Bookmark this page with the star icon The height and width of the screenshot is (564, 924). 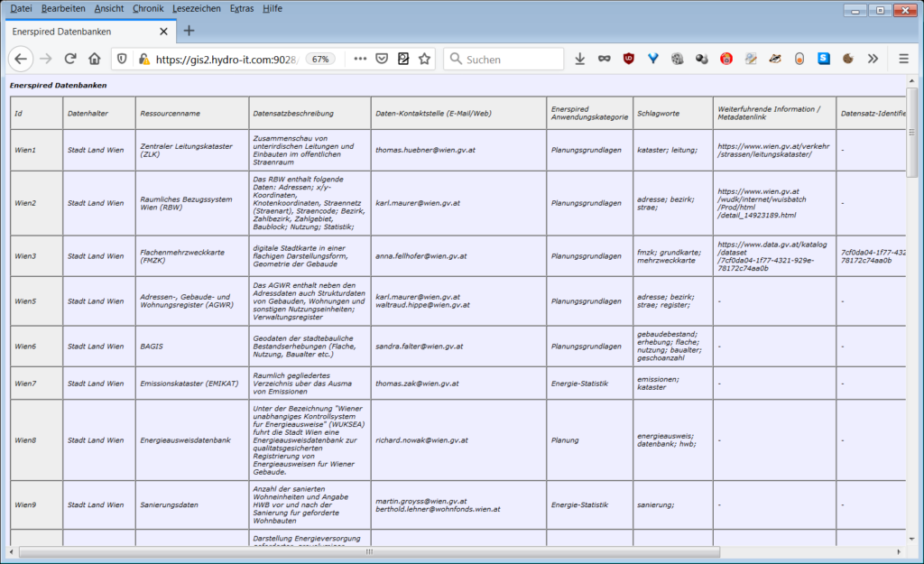click(424, 59)
